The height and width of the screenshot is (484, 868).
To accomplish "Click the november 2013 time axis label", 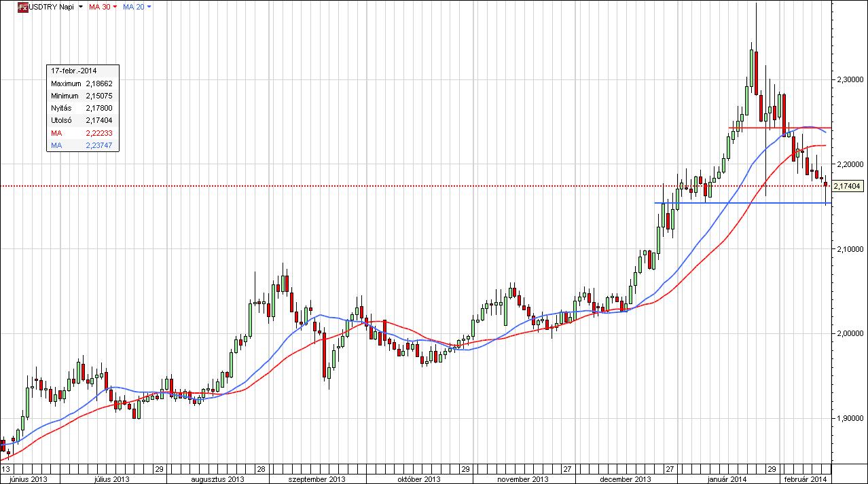I will [x=524, y=479].
